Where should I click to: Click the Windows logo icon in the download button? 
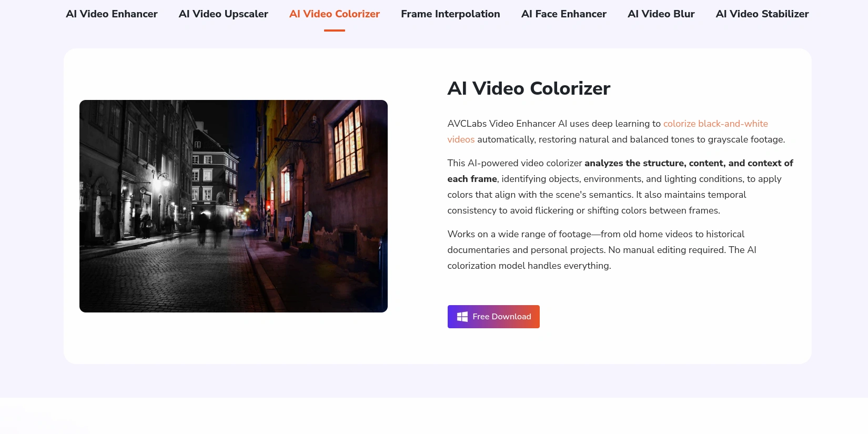click(462, 317)
